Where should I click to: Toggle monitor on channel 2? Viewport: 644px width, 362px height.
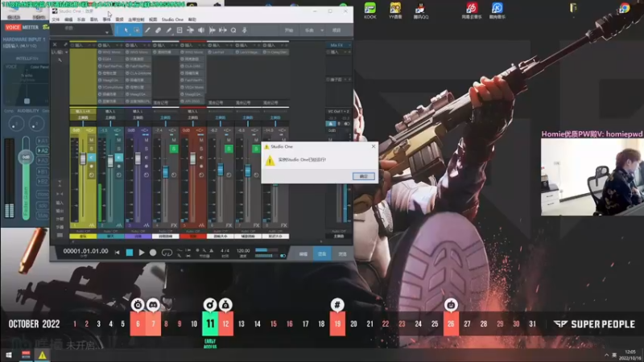point(118,158)
